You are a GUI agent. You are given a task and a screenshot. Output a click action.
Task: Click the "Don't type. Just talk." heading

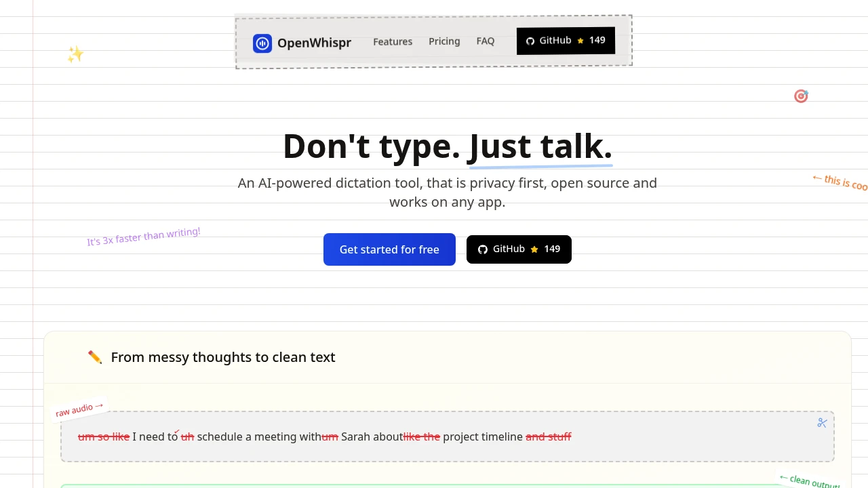(448, 146)
